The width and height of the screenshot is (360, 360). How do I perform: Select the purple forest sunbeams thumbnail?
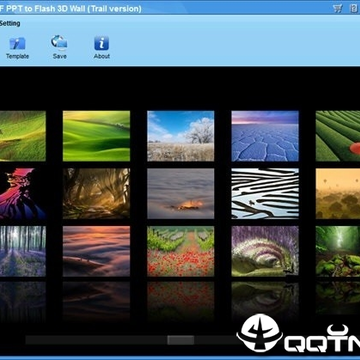pyautogui.click(x=23, y=251)
